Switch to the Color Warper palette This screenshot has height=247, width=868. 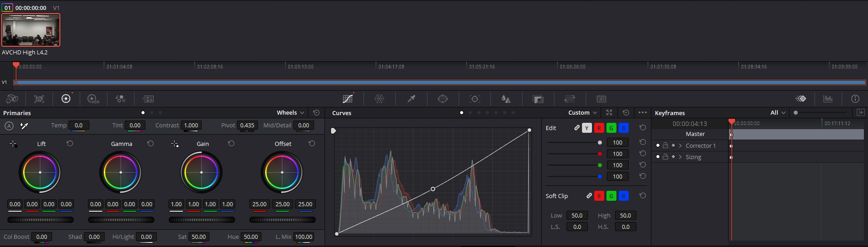tap(379, 99)
